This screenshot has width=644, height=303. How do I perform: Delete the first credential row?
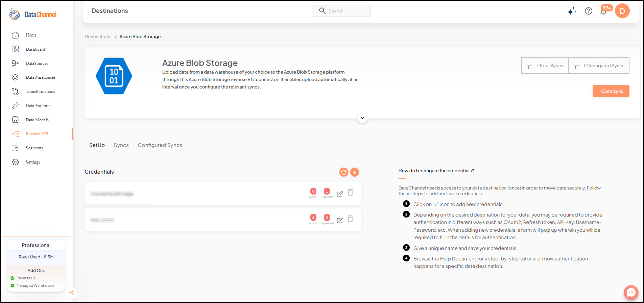351,193
